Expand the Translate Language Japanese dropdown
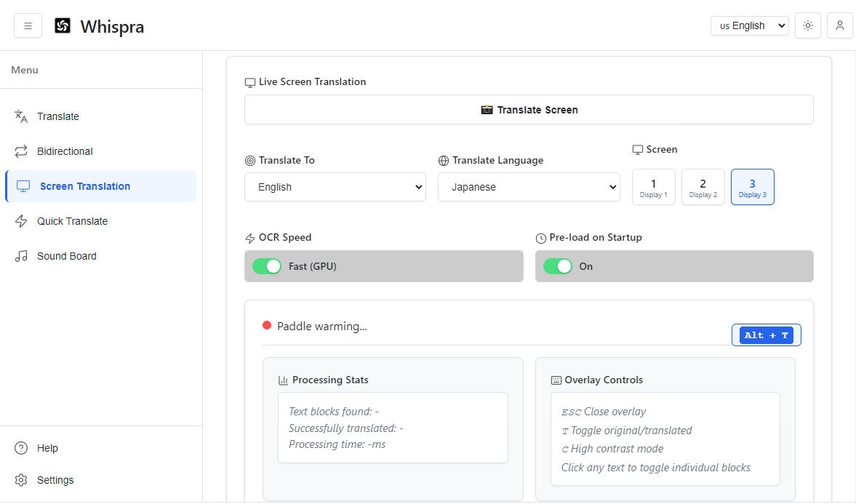Screen dimensions: 856x504 (x=528, y=187)
